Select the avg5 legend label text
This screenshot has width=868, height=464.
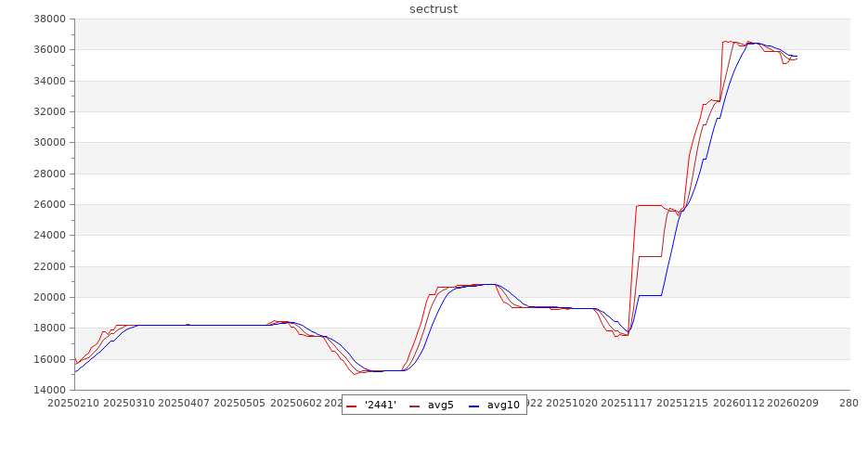tap(441, 406)
